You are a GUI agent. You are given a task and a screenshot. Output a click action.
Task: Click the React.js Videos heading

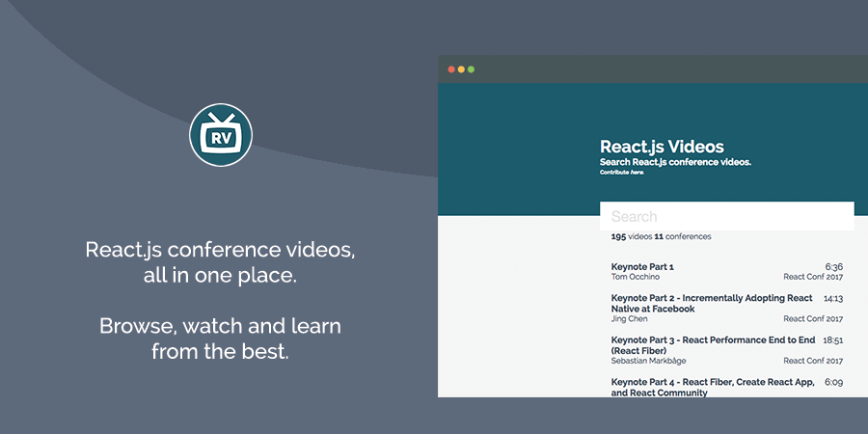coord(662,147)
